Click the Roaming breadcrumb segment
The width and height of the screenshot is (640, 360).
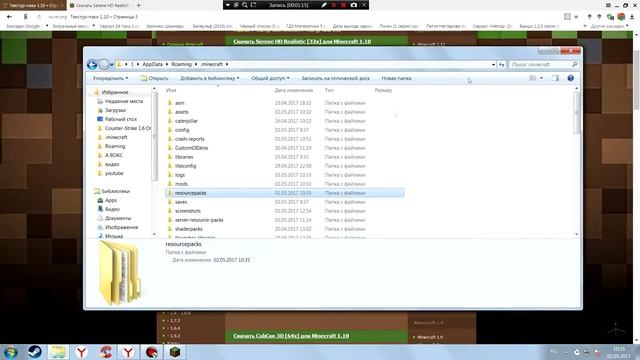(x=181, y=64)
